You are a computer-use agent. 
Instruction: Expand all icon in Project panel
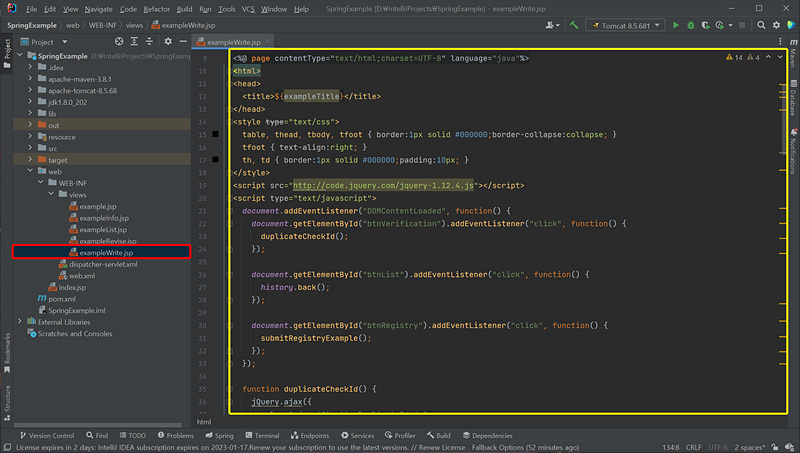pyautogui.click(x=134, y=41)
